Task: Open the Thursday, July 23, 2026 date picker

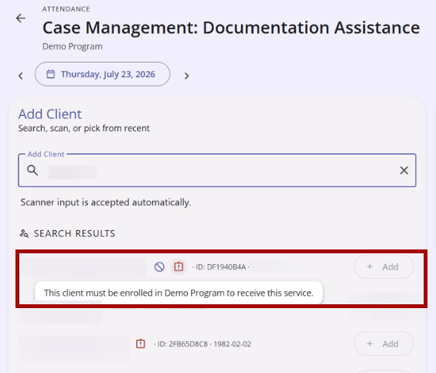Action: (103, 74)
